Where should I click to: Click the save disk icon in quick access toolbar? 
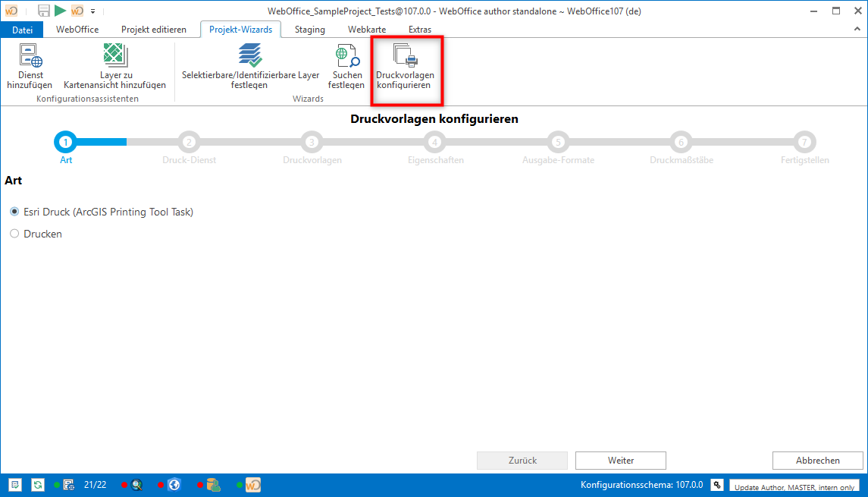pos(44,11)
